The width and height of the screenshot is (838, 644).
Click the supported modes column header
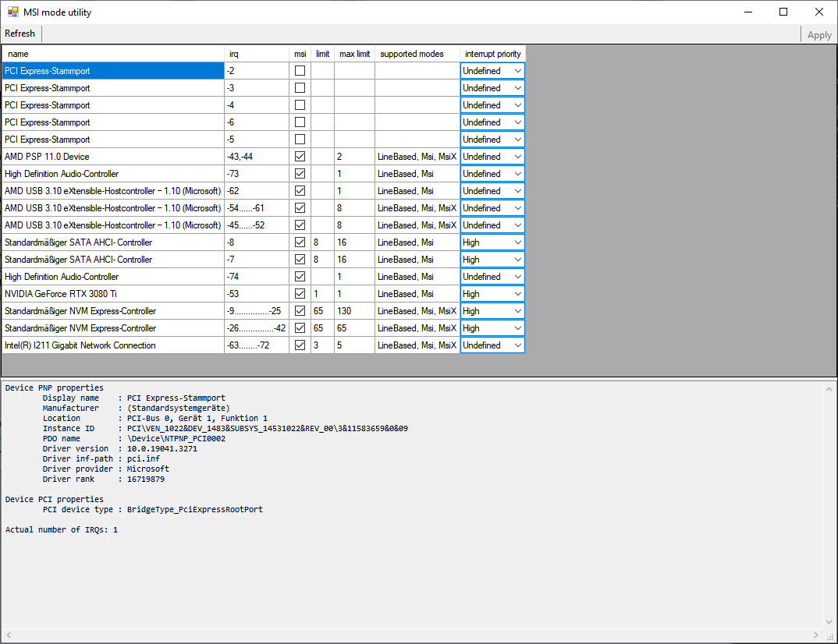(x=417, y=54)
